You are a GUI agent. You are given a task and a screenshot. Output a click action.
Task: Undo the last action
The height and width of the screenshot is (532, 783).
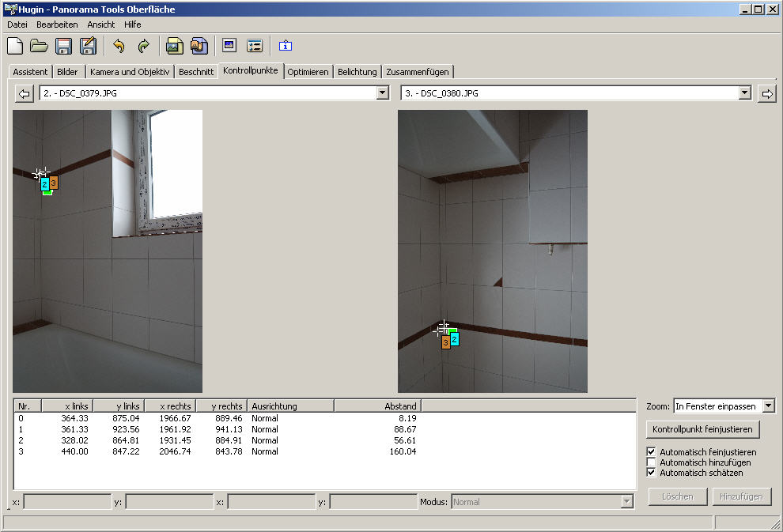(119, 46)
